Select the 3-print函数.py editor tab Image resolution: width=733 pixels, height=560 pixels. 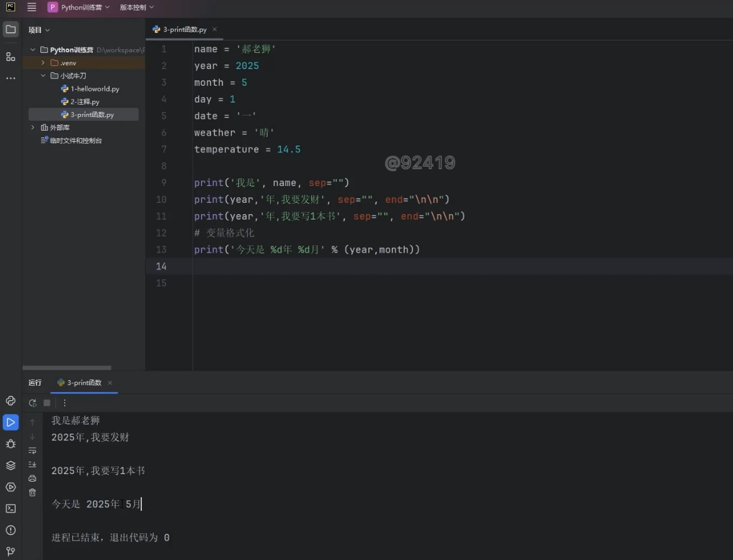184,29
